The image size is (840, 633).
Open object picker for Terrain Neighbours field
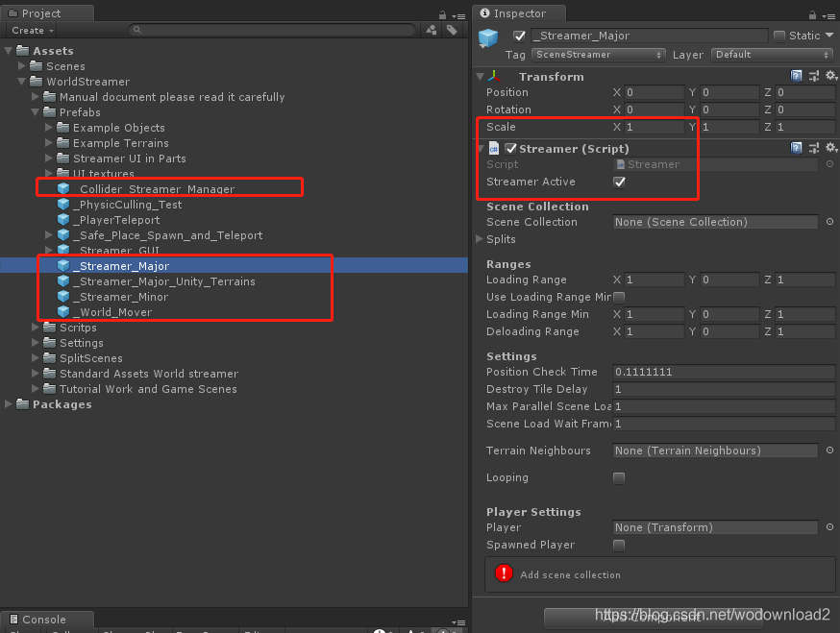pyautogui.click(x=829, y=450)
